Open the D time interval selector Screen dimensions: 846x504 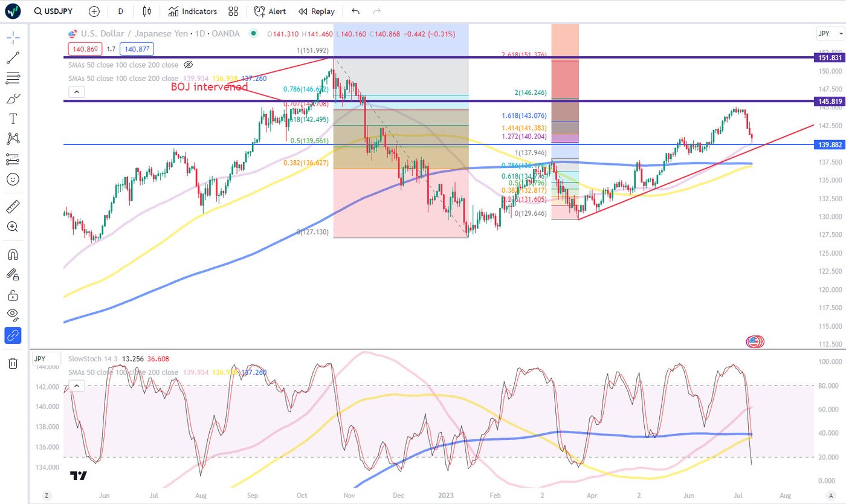click(x=121, y=11)
